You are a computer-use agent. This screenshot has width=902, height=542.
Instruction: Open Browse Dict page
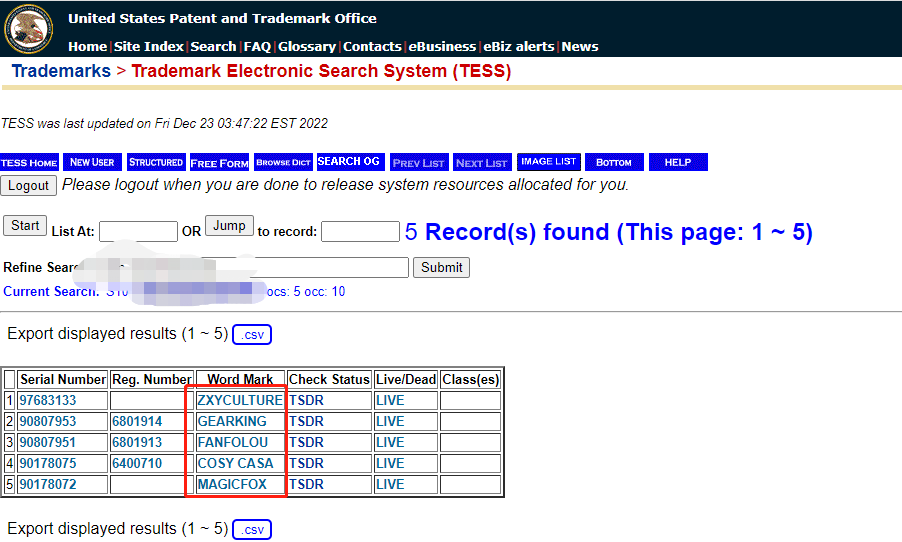(283, 162)
